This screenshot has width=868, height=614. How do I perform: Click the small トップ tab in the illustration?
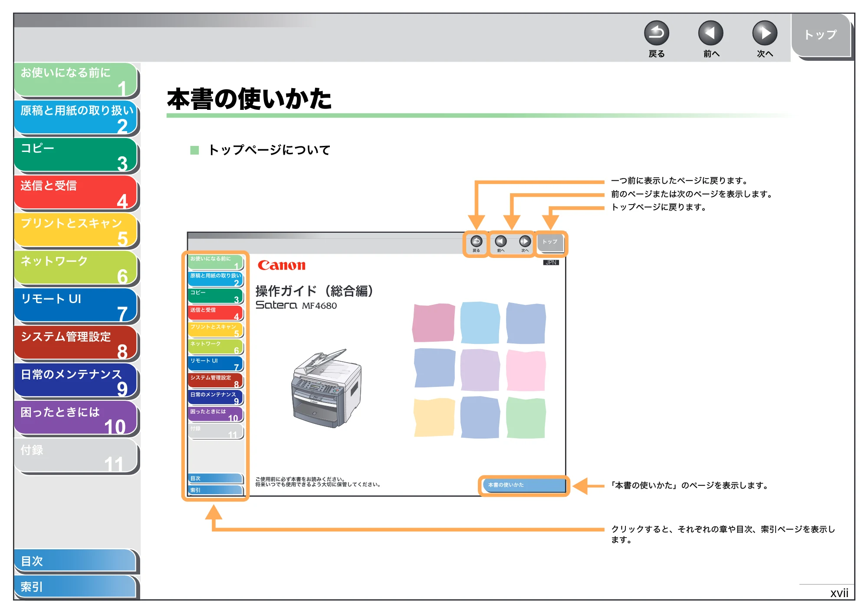pos(550,242)
